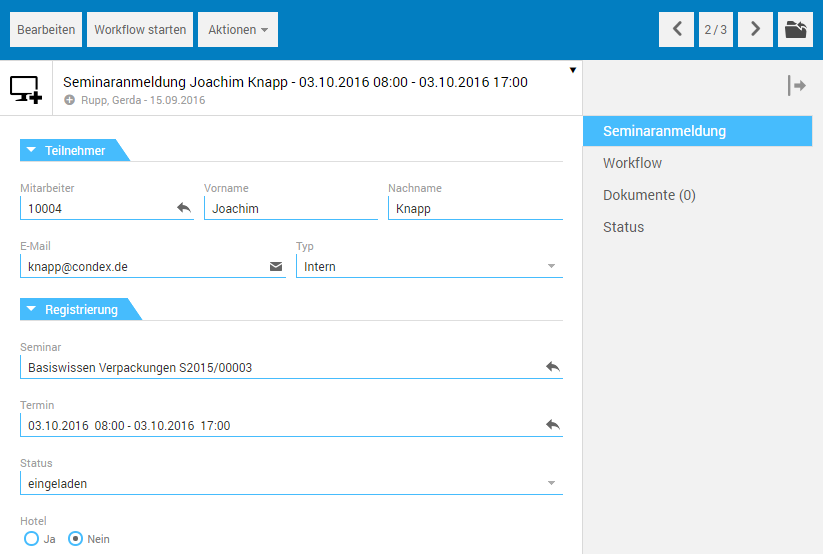Click the previous record arrow

[x=677, y=30]
